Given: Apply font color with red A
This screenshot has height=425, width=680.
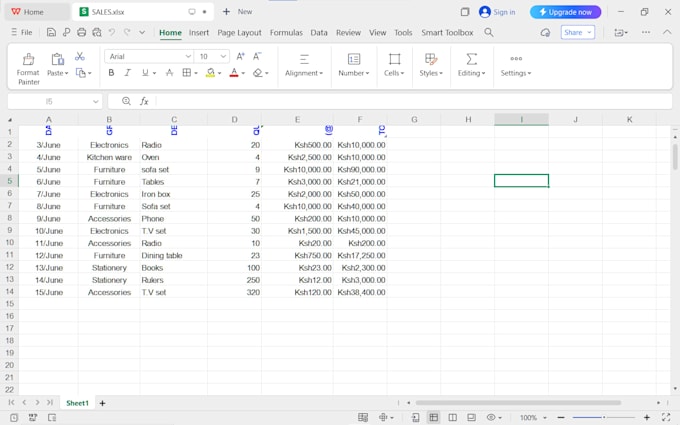Looking at the screenshot, I should pos(234,73).
